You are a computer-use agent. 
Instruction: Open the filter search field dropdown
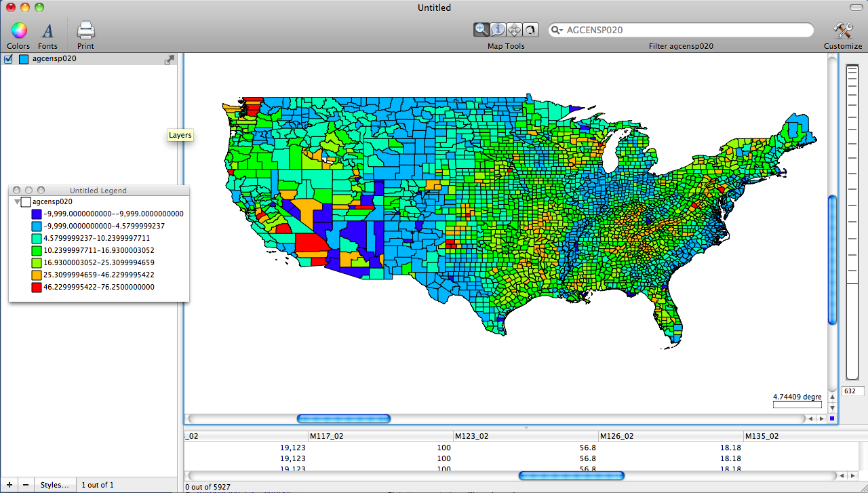point(557,31)
